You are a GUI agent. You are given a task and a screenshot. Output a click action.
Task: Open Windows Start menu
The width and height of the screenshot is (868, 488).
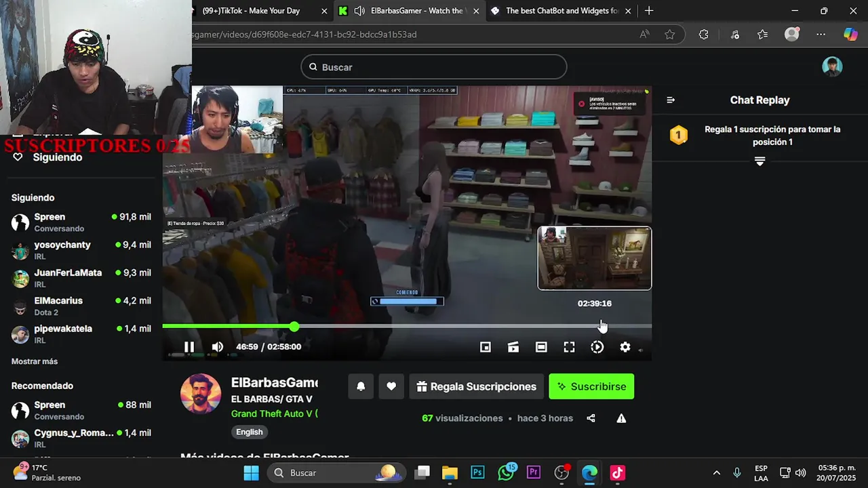point(252,472)
